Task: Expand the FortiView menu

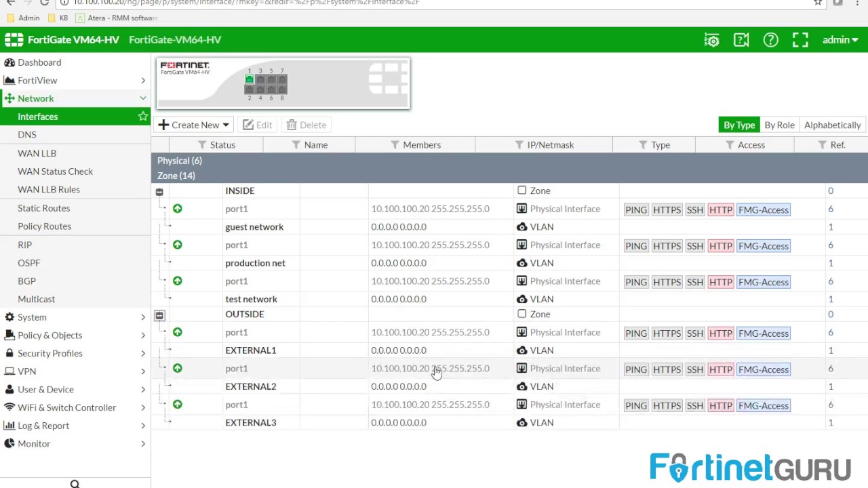Action: coord(75,81)
